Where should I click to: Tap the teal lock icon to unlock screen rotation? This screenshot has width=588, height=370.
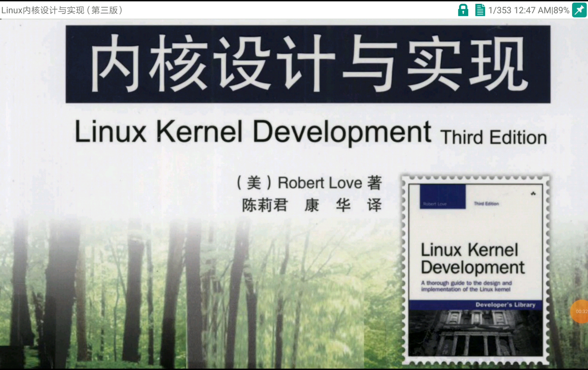coord(463,10)
